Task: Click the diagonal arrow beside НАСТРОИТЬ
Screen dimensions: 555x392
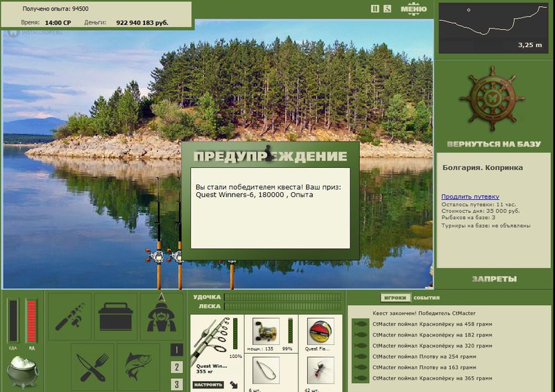Action: (234, 384)
